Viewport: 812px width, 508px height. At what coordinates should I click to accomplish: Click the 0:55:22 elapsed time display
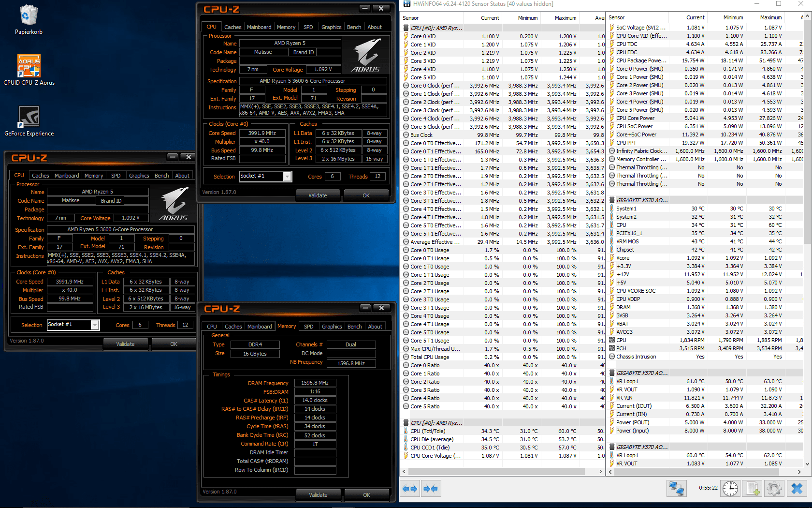(708, 488)
